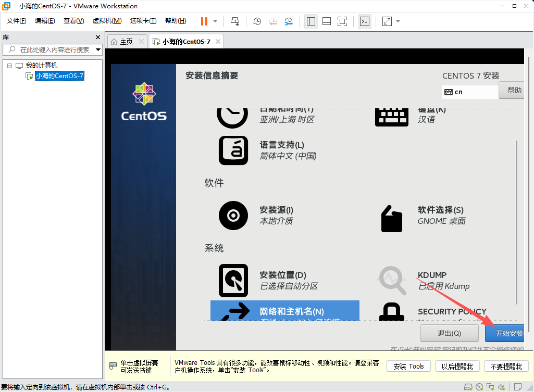
Task: Open the KDUMP settings label
Action: click(x=432, y=275)
